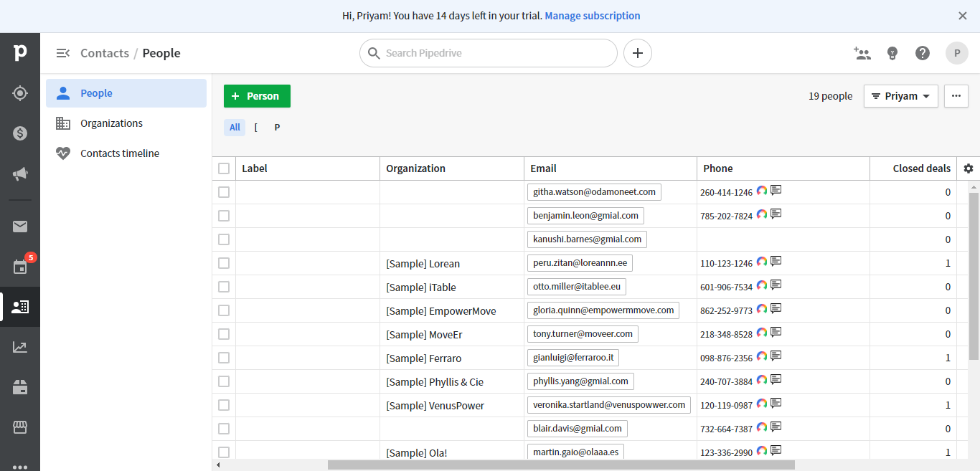Click the horizontal scrollbar thumb
Screen dimensions: 980x471
(x=561, y=465)
